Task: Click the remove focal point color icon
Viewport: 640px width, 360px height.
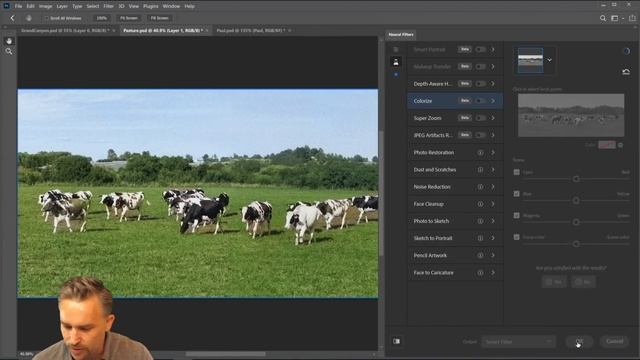Action: (x=620, y=145)
